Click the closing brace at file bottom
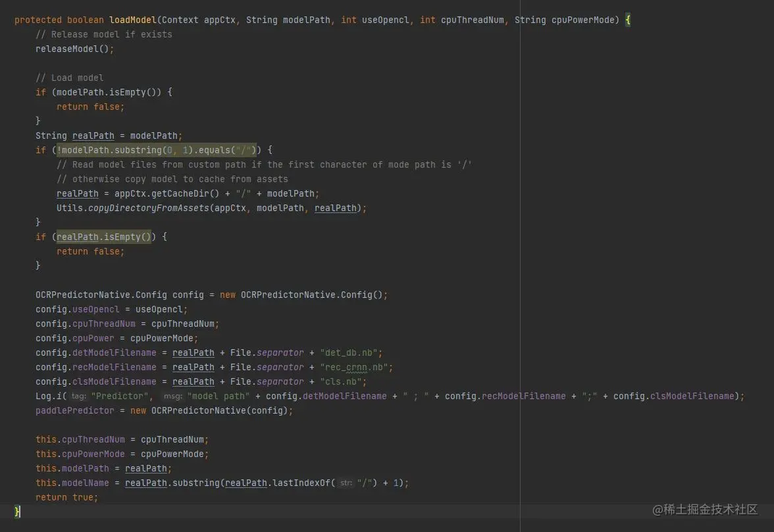The height and width of the screenshot is (532, 774). point(18,512)
